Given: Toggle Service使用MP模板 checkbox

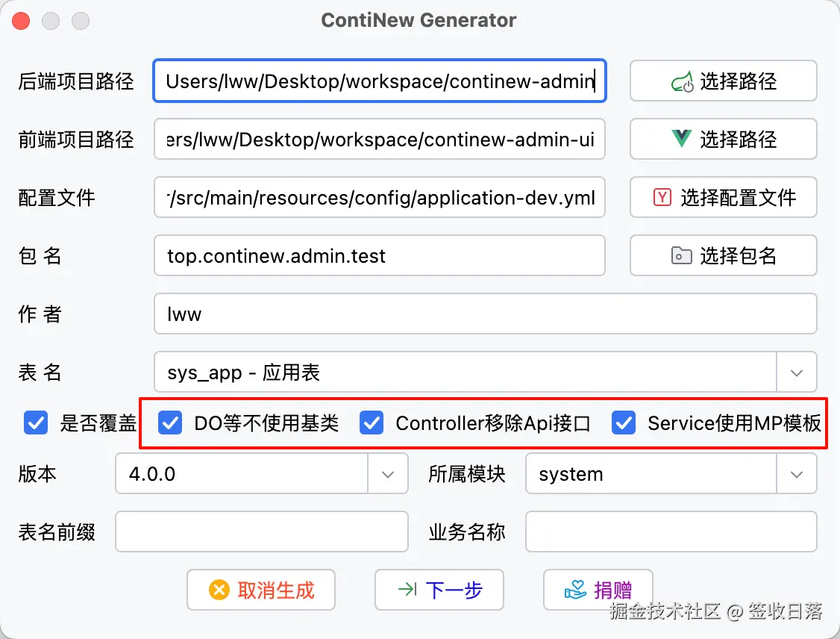Looking at the screenshot, I should 624,423.
